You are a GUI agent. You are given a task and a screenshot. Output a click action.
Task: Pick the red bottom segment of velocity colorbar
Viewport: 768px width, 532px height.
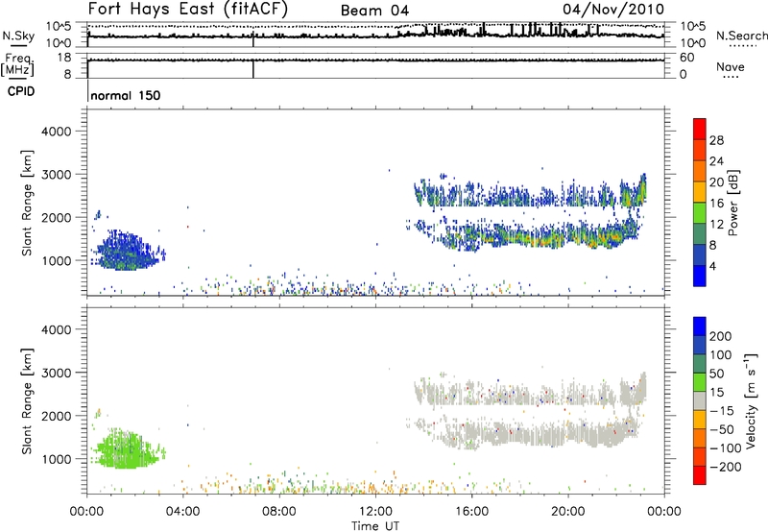click(x=700, y=475)
